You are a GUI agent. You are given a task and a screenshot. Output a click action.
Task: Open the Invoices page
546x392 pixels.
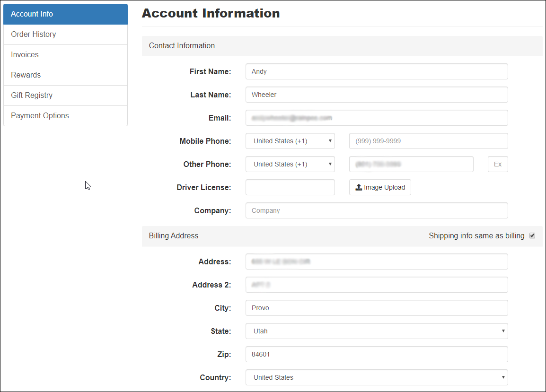tap(65, 55)
